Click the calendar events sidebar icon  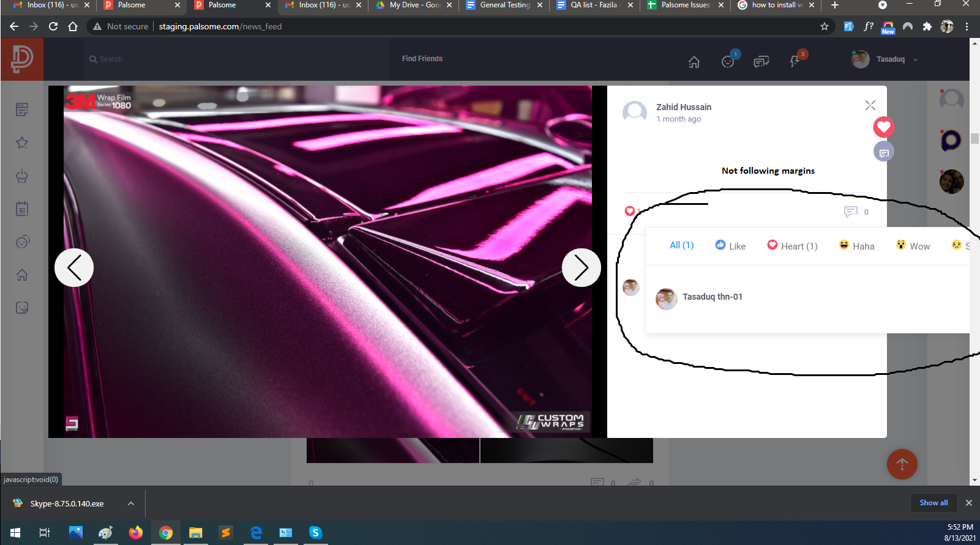[x=22, y=209]
